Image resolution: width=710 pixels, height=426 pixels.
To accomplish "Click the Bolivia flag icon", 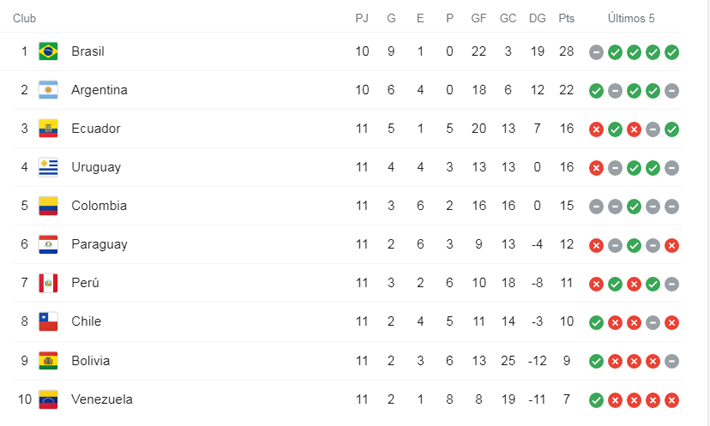I will click(48, 361).
